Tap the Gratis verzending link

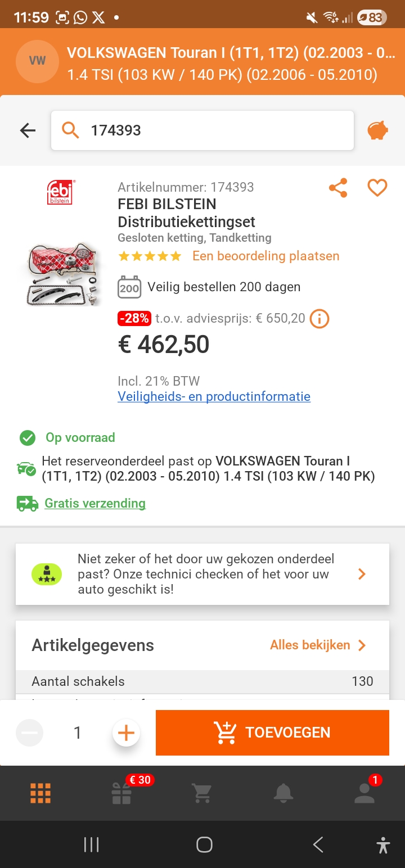[x=95, y=503]
